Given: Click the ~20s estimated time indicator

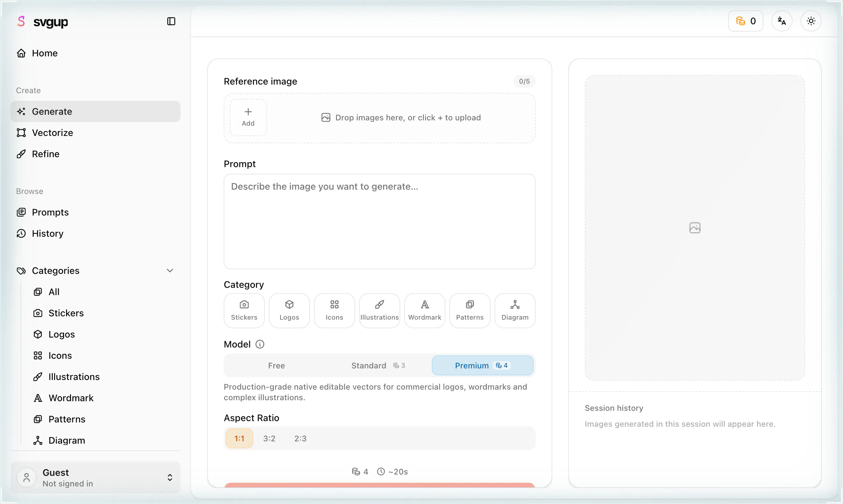Looking at the screenshot, I should [x=393, y=472].
